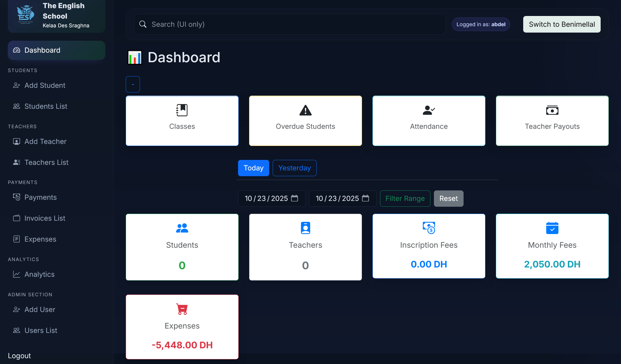Open the end date calendar picker
Image resolution: width=621 pixels, height=364 pixels.
coord(365,198)
